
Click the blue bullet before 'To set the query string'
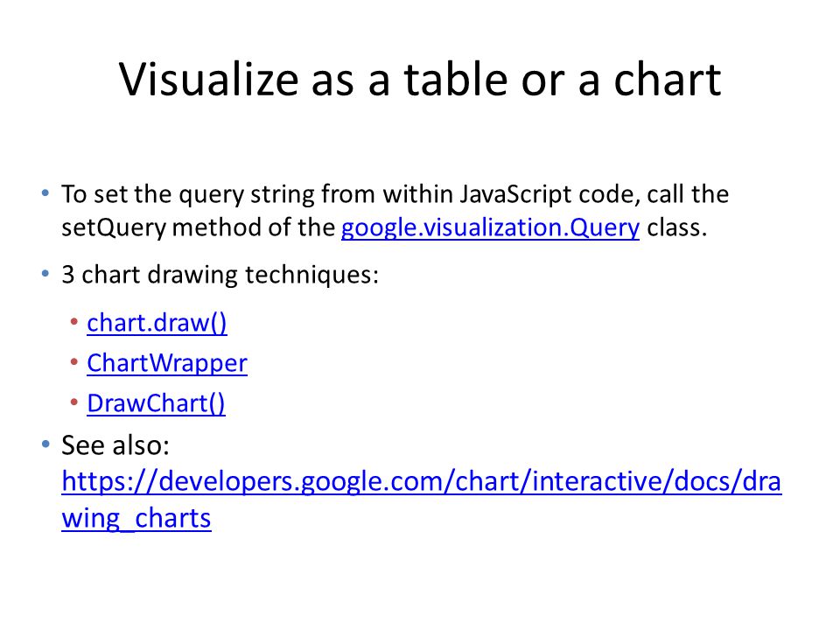45,193
